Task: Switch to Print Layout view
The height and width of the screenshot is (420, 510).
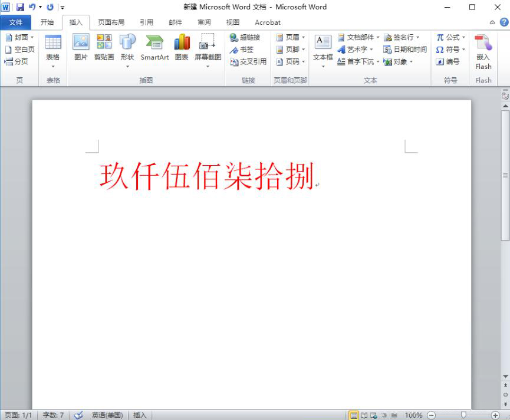Action: point(354,415)
